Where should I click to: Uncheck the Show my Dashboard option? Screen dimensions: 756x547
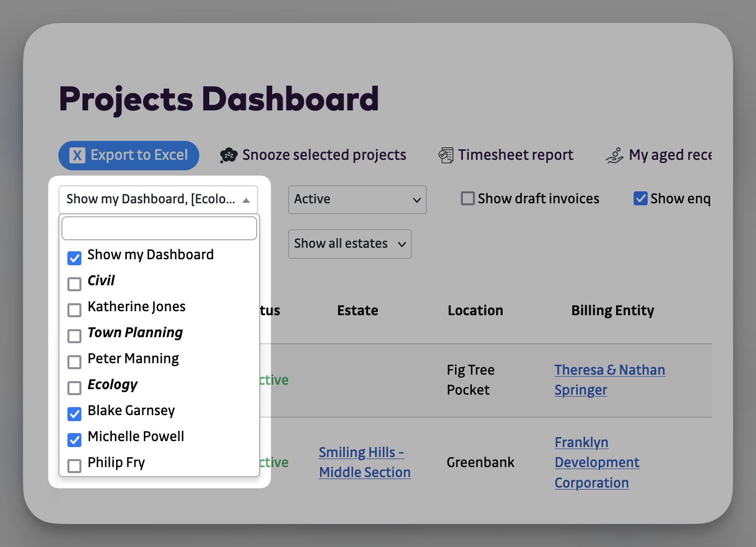(x=74, y=258)
